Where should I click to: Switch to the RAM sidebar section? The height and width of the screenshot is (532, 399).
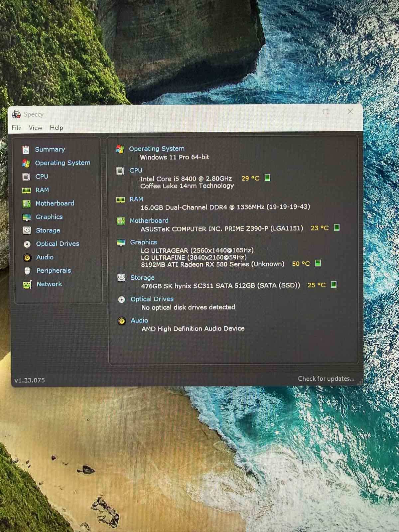click(x=42, y=190)
